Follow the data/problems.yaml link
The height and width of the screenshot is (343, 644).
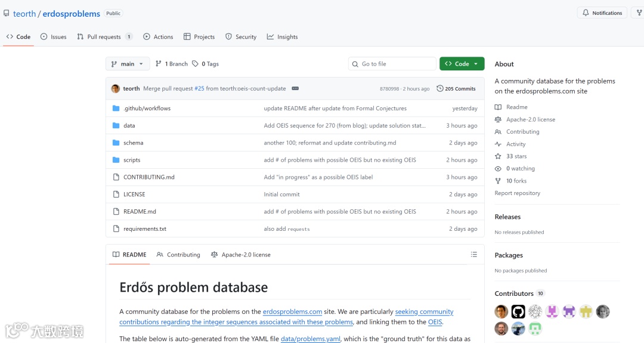[311, 339]
